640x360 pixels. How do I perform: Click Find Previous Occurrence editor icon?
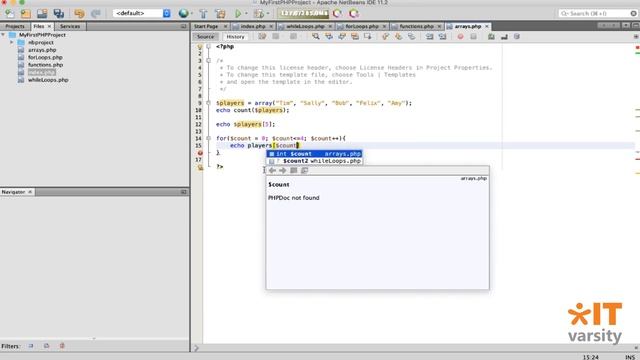point(329,37)
